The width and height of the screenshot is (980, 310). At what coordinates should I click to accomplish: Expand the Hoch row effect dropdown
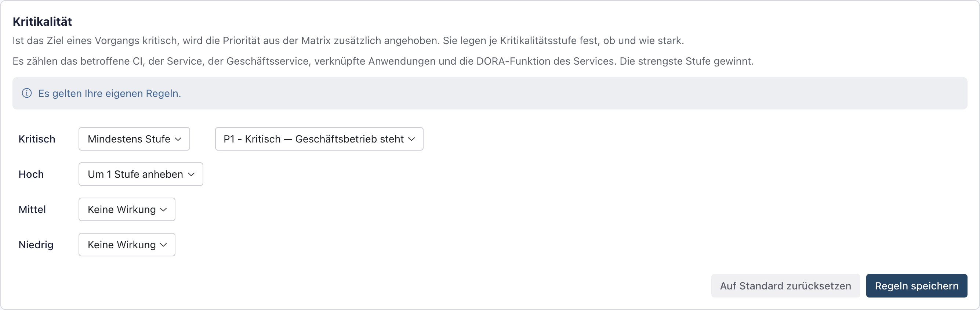(x=141, y=174)
